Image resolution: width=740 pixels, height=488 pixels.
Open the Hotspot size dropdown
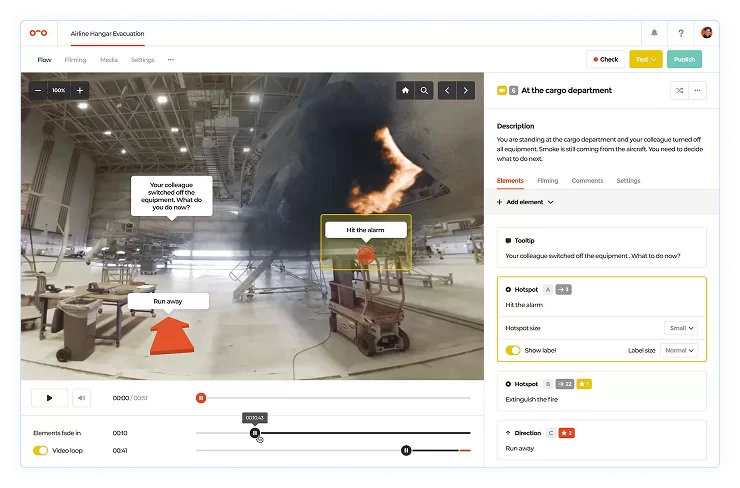(x=680, y=327)
